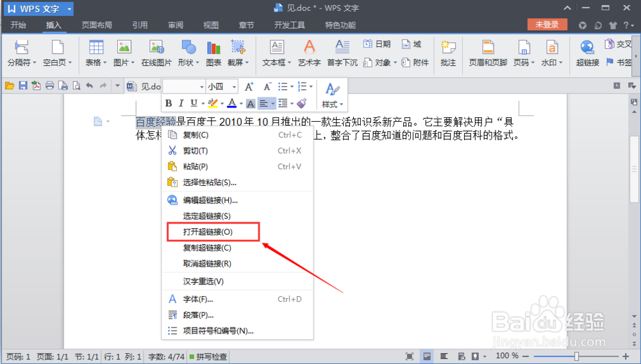Toggle italic in the mini toolbar
Viewport: 641px width, 364px height.
[181, 103]
